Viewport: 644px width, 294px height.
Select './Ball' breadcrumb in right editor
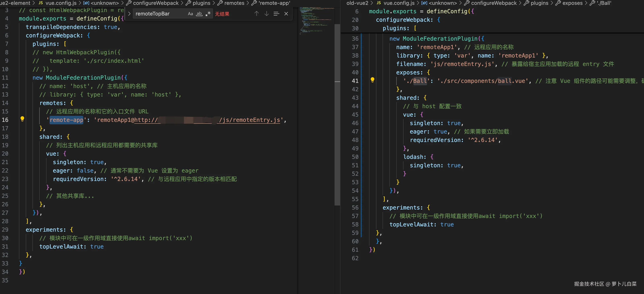[604, 3]
